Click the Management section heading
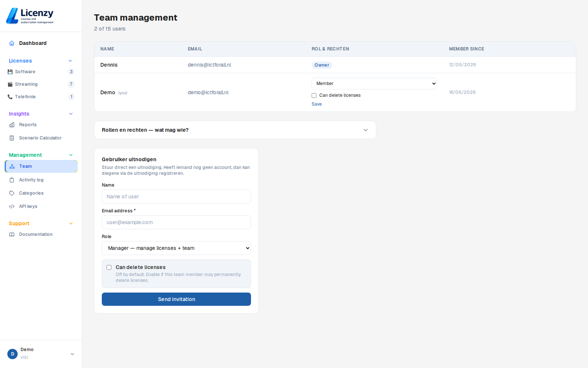 (x=25, y=155)
